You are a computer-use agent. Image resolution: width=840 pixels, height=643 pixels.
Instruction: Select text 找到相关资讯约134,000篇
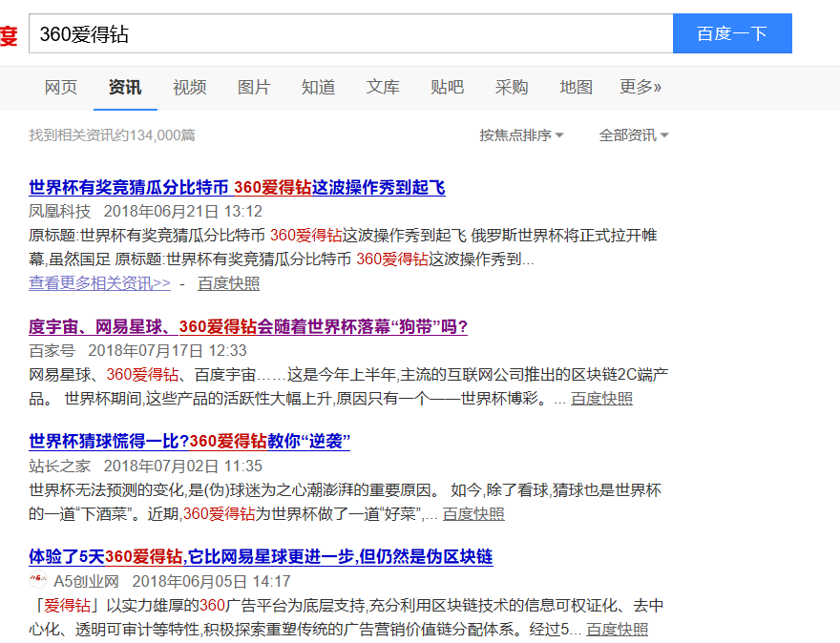[x=112, y=135]
